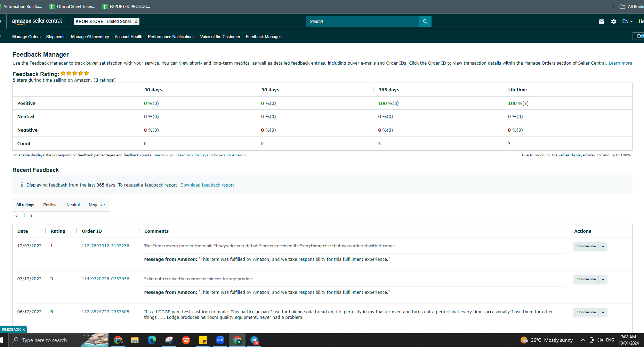Image resolution: width=644 pixels, height=347 pixels.
Task: Open Performance Notifications
Action: pyautogui.click(x=171, y=37)
